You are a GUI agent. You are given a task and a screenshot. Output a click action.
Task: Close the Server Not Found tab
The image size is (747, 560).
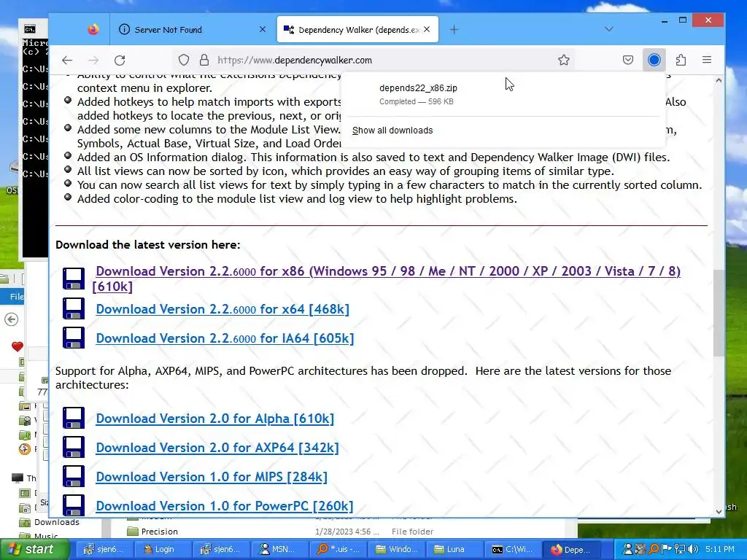click(263, 29)
